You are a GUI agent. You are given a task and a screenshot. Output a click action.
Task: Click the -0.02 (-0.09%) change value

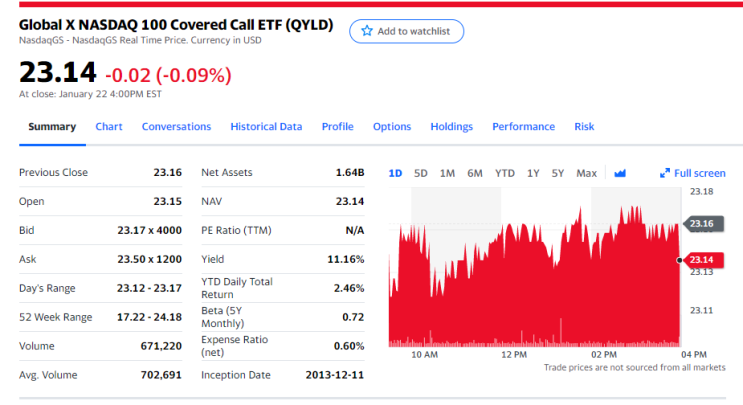coord(168,75)
